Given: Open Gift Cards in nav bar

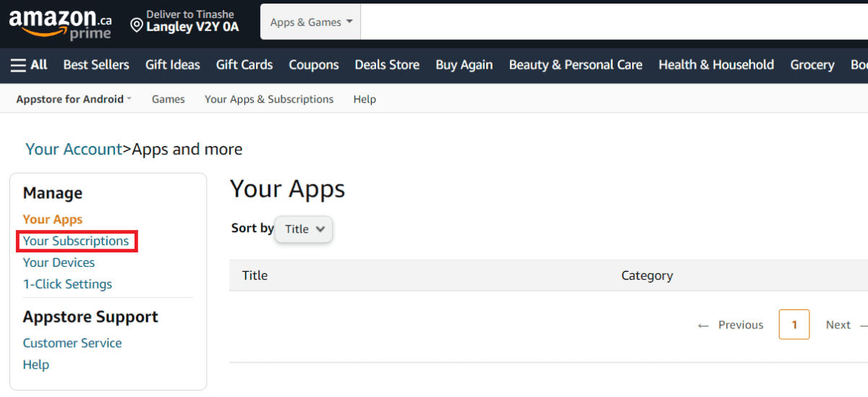Looking at the screenshot, I should [x=244, y=65].
